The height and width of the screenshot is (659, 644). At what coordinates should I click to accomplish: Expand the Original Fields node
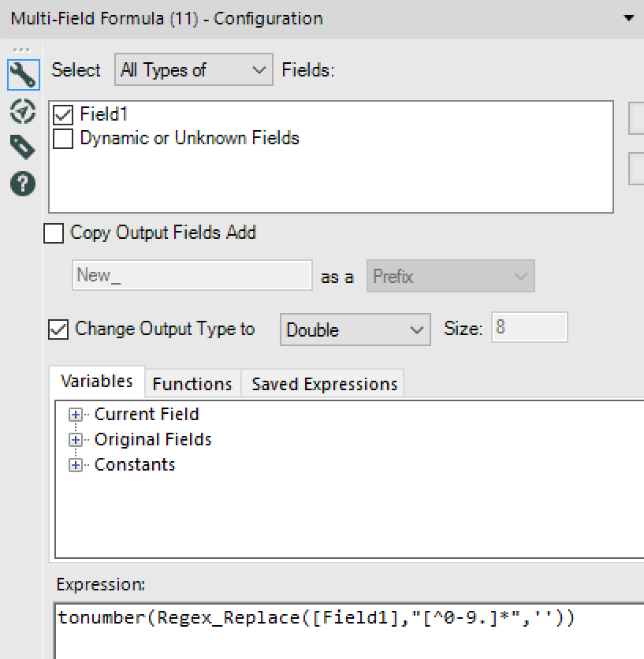tap(76, 440)
